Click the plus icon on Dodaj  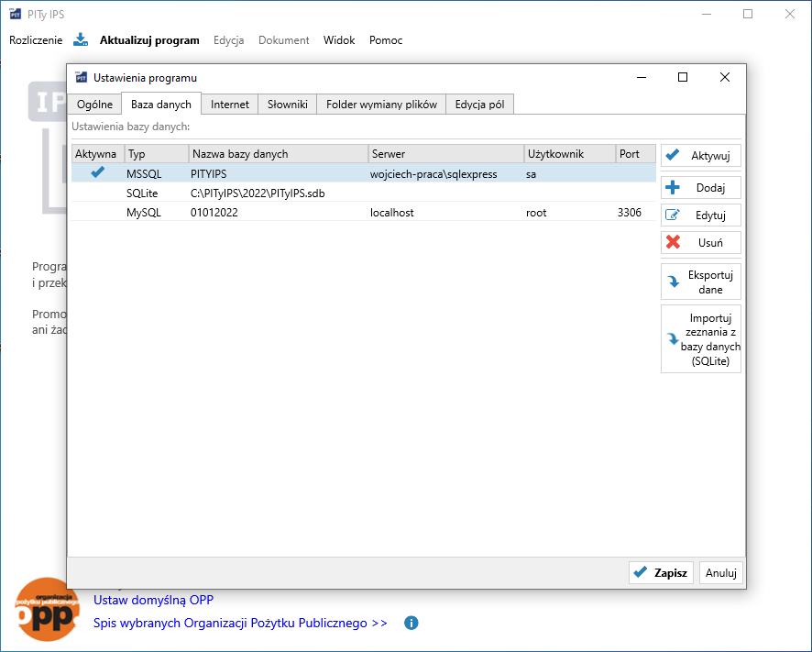point(673,188)
